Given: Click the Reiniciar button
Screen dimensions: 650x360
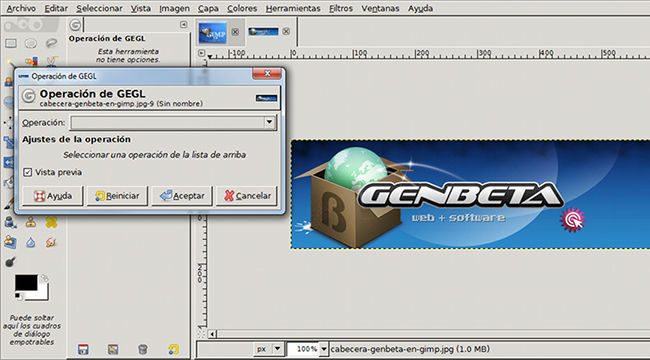Looking at the screenshot, I should [x=117, y=196].
